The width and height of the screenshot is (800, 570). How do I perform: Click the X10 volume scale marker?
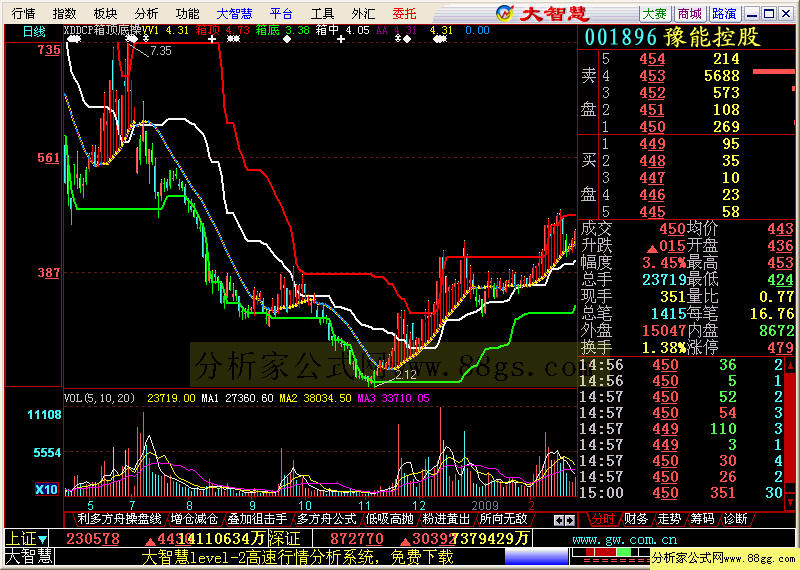[46, 489]
